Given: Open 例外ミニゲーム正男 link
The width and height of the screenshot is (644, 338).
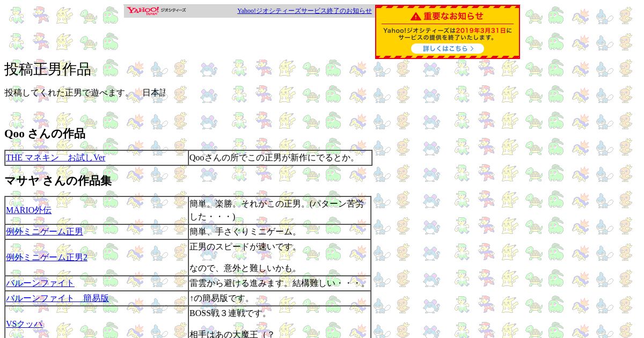Looking at the screenshot, I should click(45, 232).
